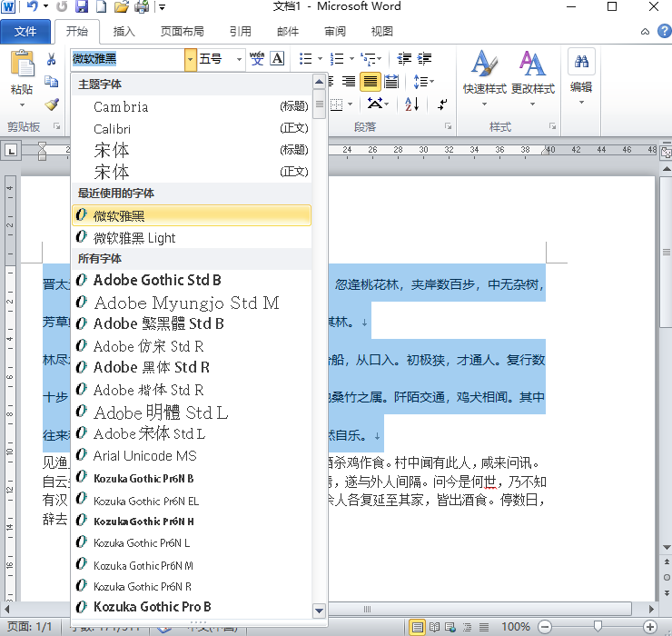Minimize the ribbon with caret icon

coord(645,32)
